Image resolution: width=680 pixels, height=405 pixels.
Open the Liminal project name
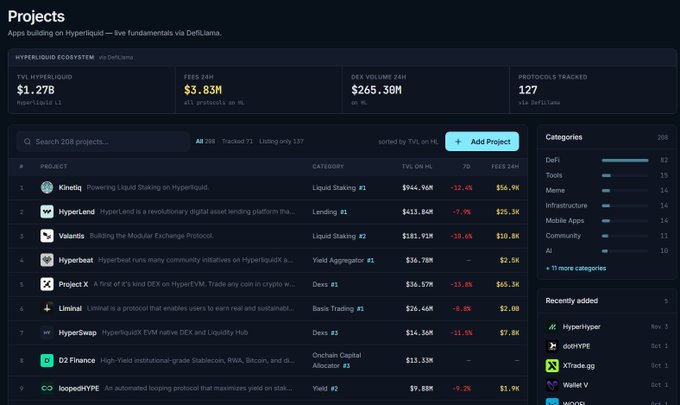70,308
